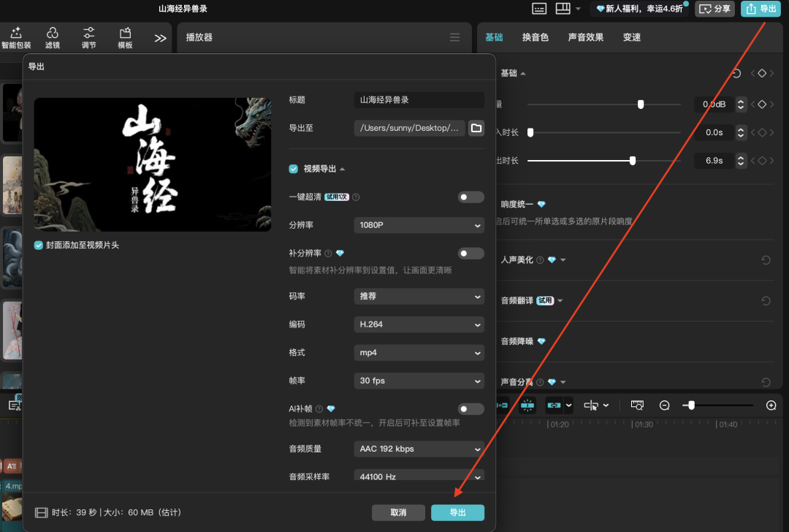Click the split-cursor tool icon in timeline
This screenshot has width=789, height=532.
tap(591, 406)
